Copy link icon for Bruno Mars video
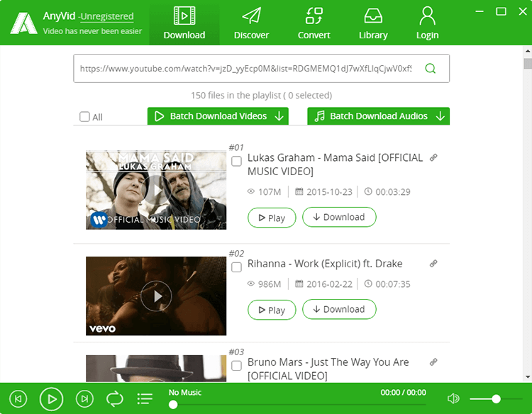 [433, 362]
